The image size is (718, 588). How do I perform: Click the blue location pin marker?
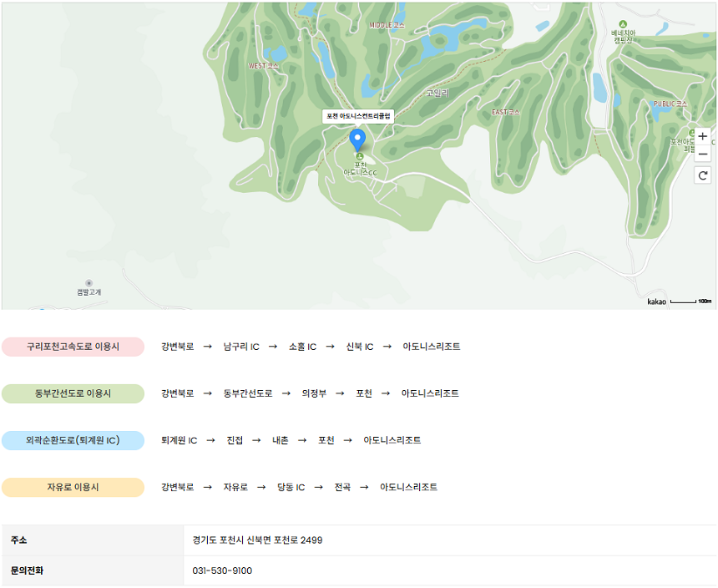(357, 139)
